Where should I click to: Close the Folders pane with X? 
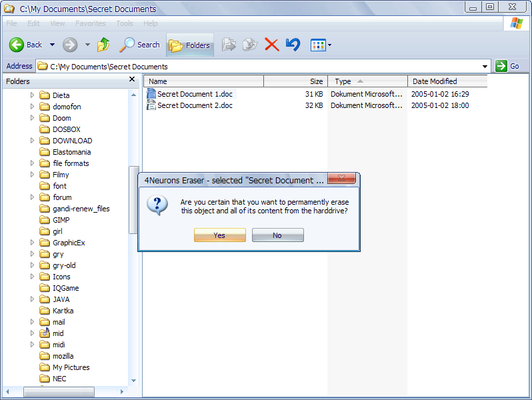click(132, 79)
